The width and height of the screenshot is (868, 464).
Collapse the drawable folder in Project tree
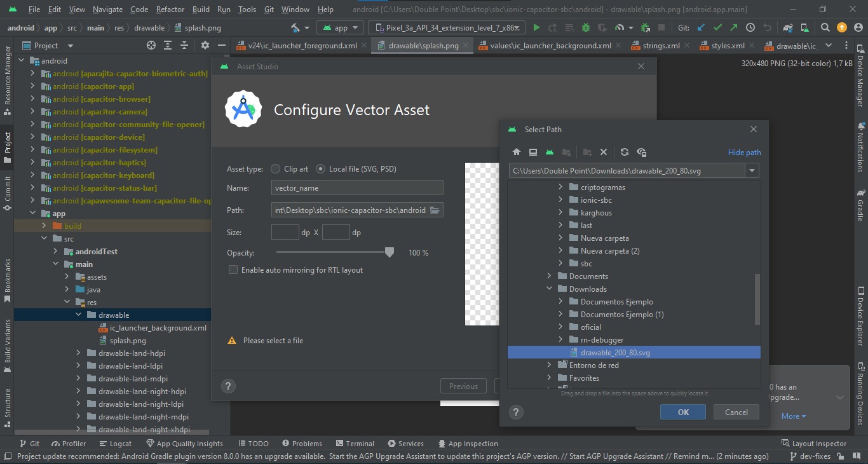(79, 315)
